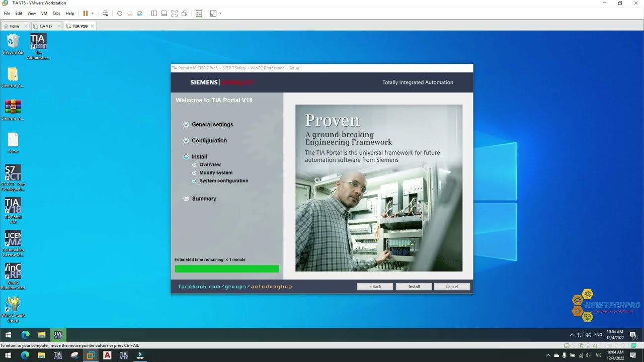Click the green installation progress bar
The width and height of the screenshot is (644, 362).
pyautogui.click(x=227, y=269)
